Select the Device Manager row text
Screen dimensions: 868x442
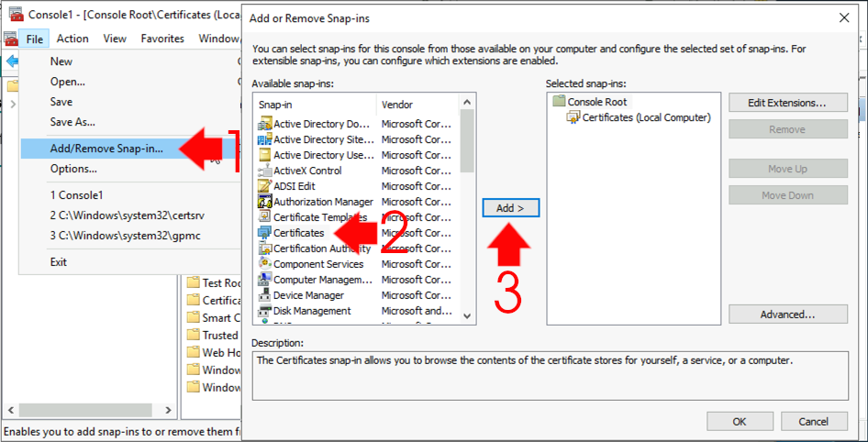click(x=308, y=295)
